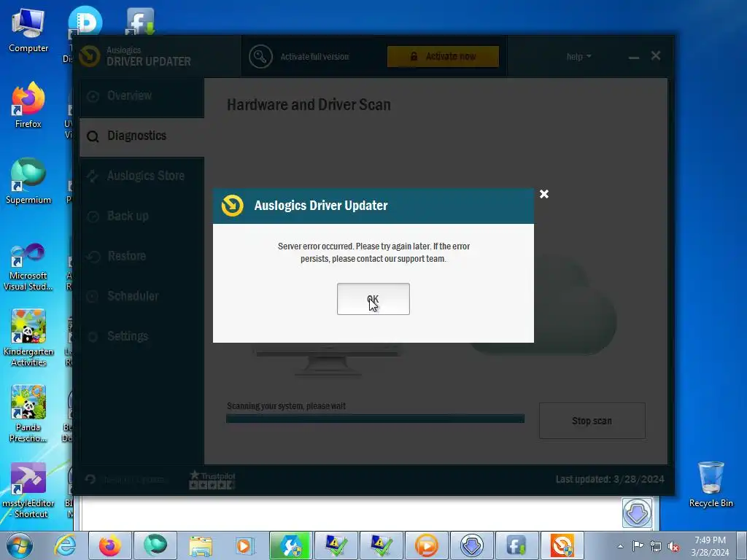Open Auslogics Store from sidebar
Image resolution: width=747 pixels, height=560 pixels.
(142, 176)
